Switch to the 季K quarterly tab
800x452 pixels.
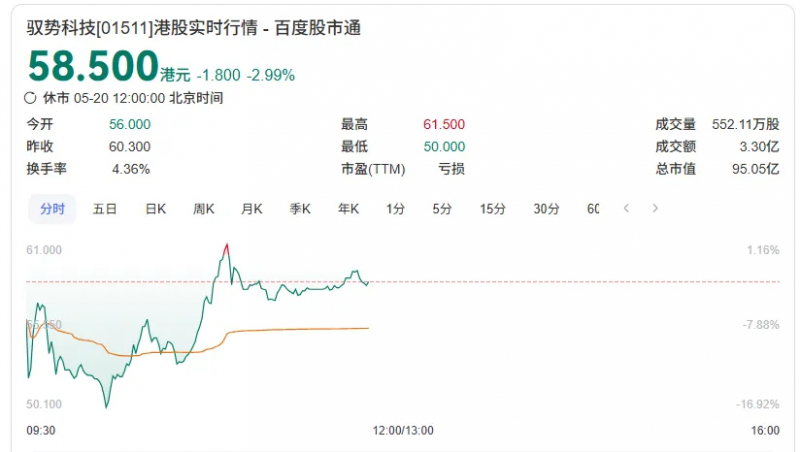click(x=300, y=209)
